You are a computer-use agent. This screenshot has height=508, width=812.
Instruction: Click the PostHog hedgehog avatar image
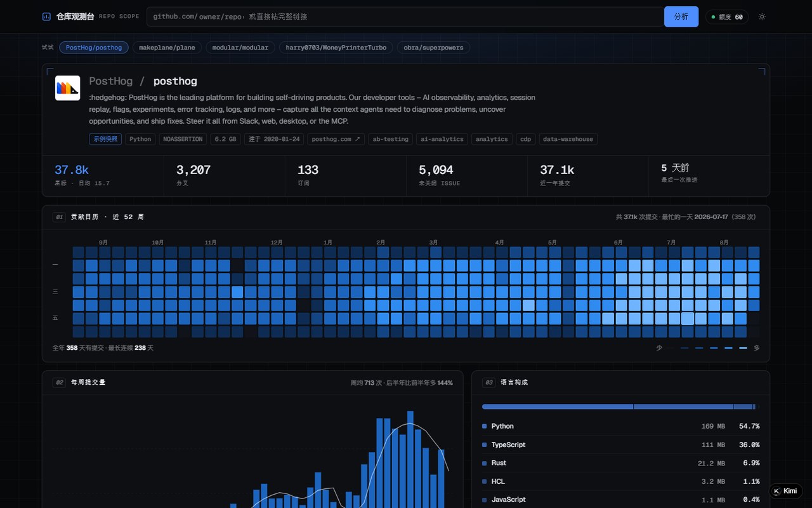coord(68,88)
